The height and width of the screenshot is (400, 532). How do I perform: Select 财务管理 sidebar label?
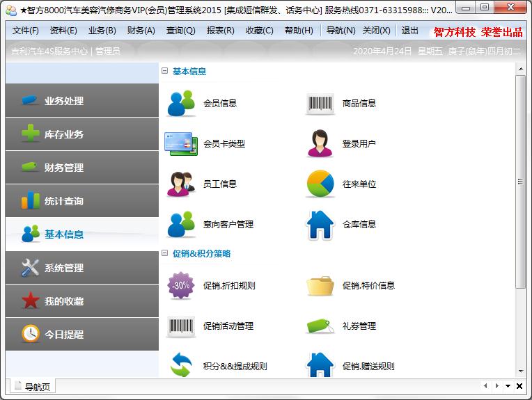pyautogui.click(x=64, y=168)
